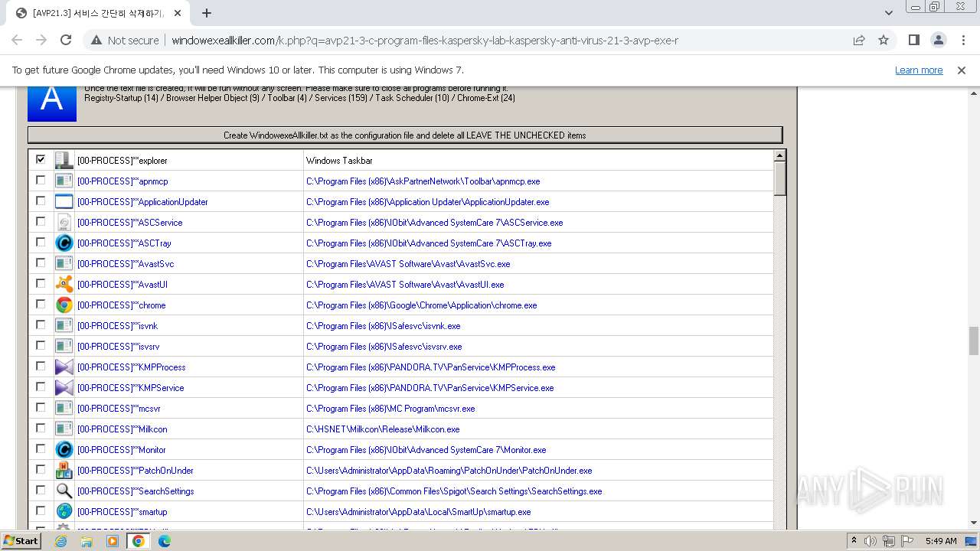Open the tab search dropdown arrow
This screenshot has height=551, width=980.
[888, 13]
